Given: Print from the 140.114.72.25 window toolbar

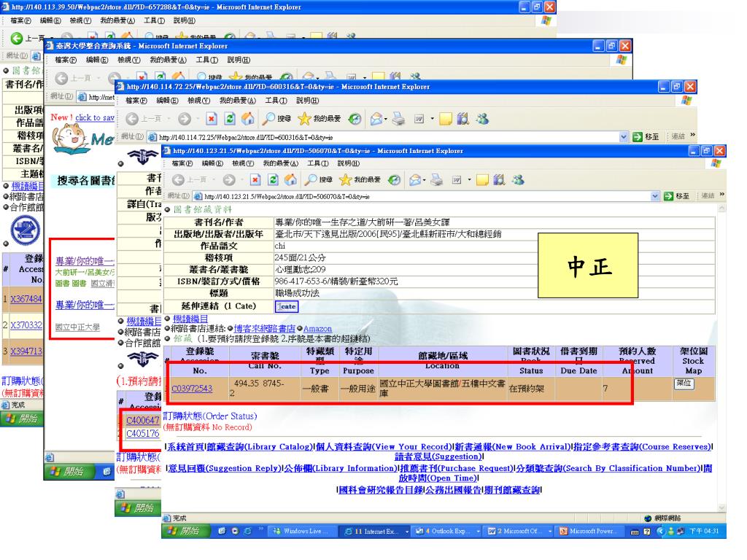Looking at the screenshot, I should [398, 119].
